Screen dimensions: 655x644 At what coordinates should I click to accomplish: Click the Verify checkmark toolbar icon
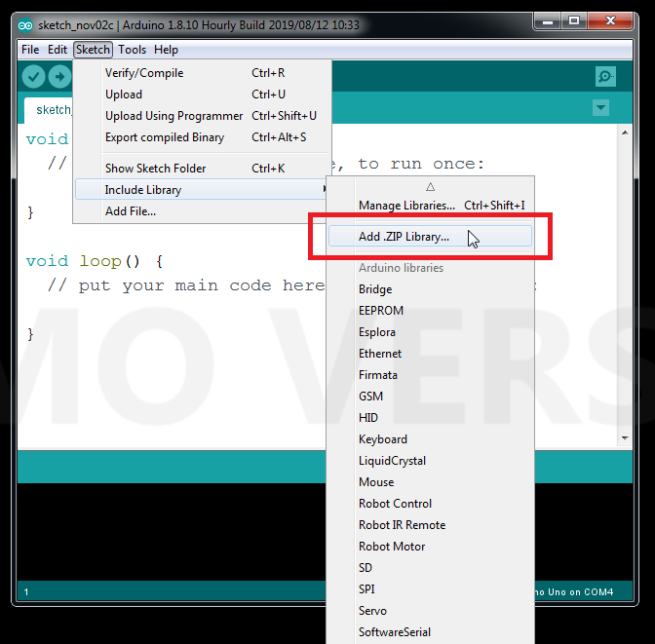coord(33,76)
